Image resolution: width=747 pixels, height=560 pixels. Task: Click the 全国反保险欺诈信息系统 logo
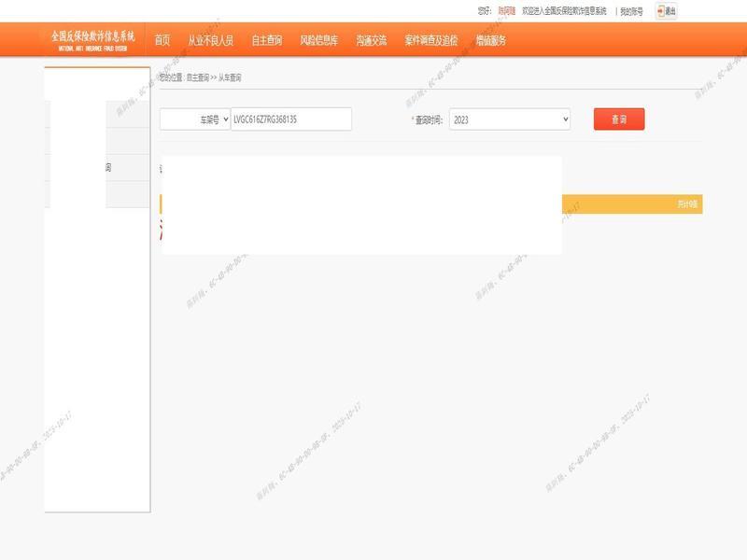pos(92,38)
